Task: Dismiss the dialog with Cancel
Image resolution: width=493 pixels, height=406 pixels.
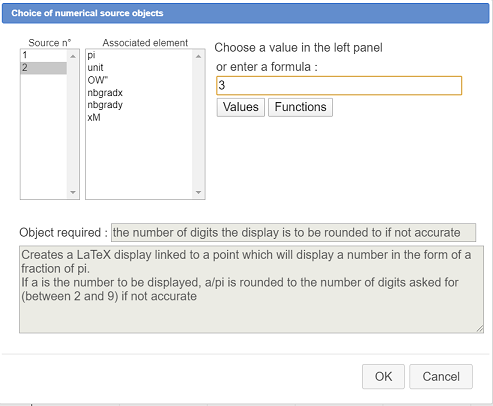Action: coord(441,376)
